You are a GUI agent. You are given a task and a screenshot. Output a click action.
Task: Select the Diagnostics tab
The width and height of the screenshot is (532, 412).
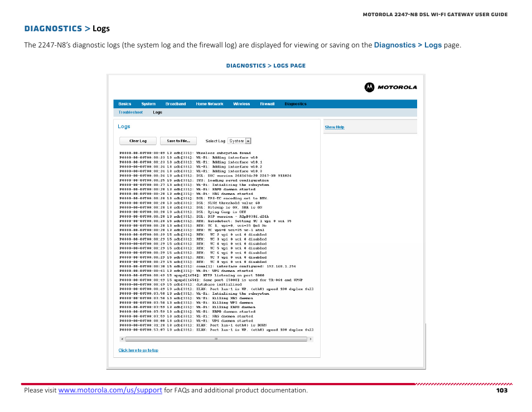pos(295,104)
